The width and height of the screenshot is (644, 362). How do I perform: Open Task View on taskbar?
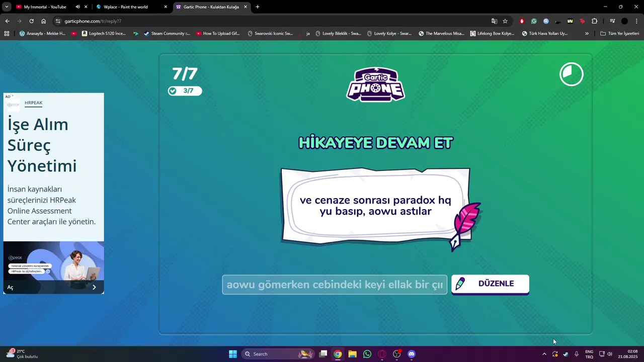point(324,354)
